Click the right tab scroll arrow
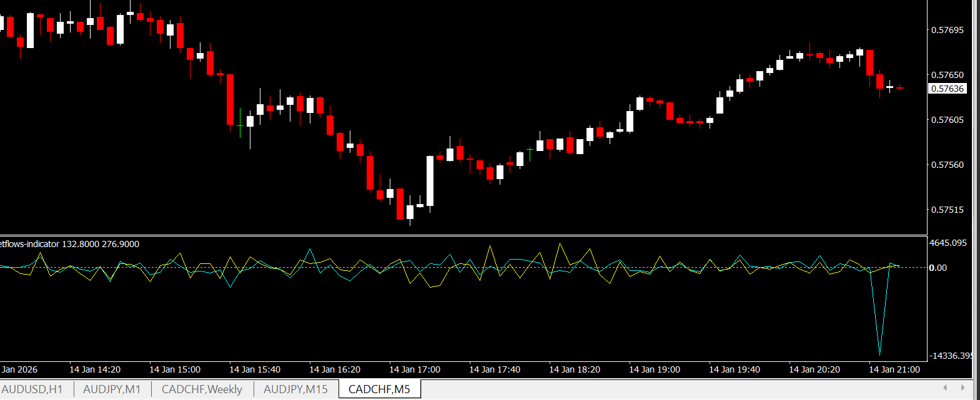This screenshot has width=980, height=400. click(963, 388)
